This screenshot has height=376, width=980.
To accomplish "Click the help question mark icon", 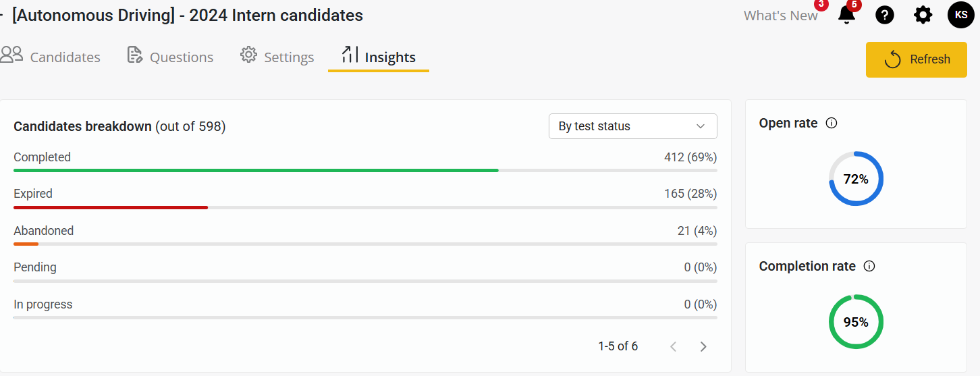I will 884,15.
